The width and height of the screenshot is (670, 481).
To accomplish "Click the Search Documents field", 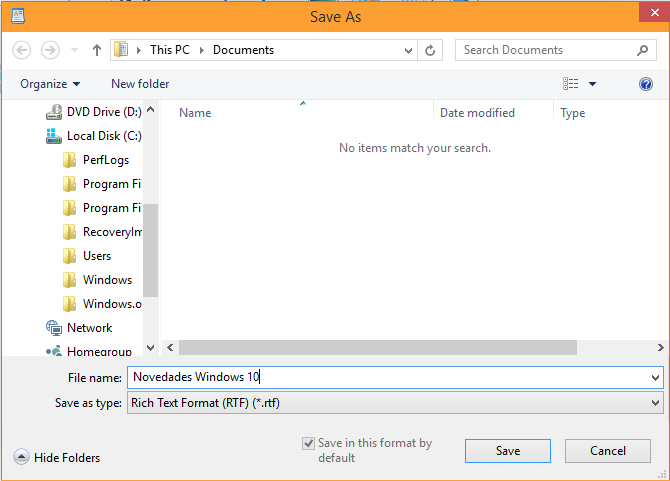I will [545, 50].
